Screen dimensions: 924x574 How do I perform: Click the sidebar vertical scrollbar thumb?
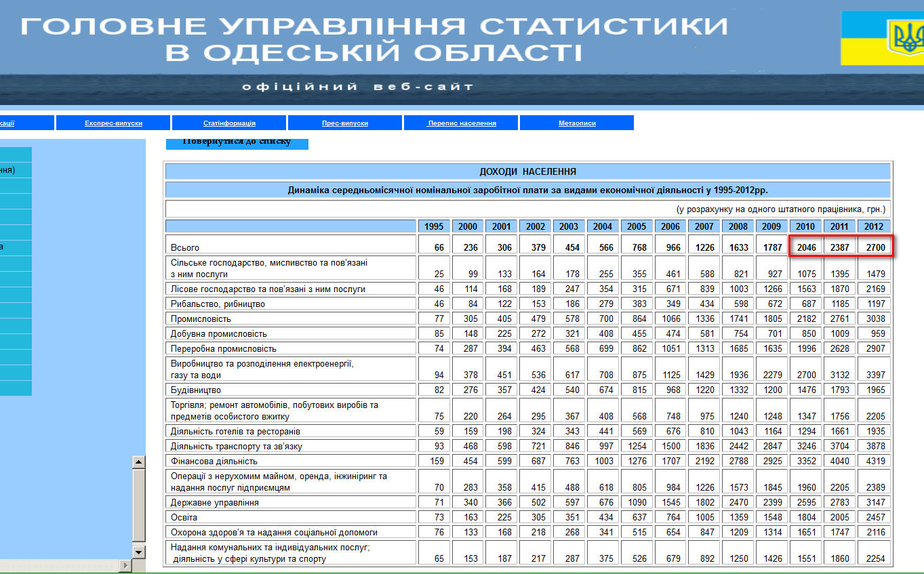(139, 506)
